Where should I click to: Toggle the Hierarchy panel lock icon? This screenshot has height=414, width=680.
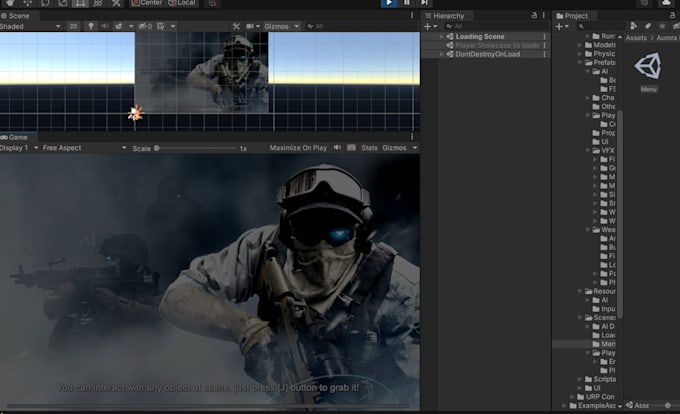coord(534,15)
